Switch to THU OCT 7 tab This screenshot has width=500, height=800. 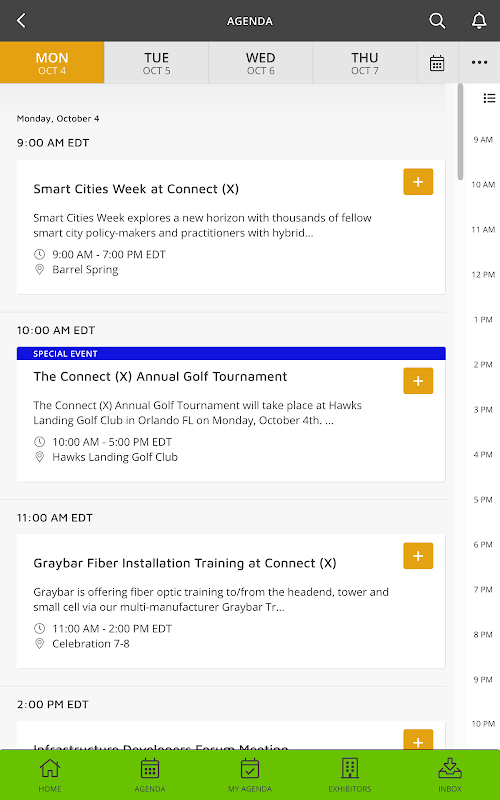[x=365, y=63]
